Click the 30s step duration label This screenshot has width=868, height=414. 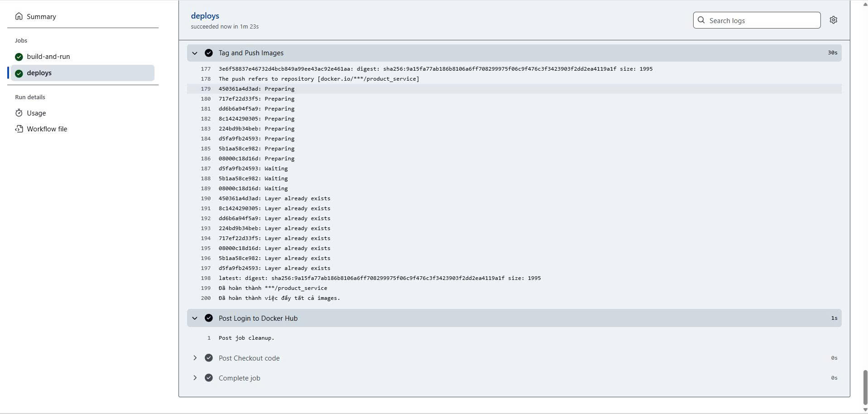coord(832,53)
